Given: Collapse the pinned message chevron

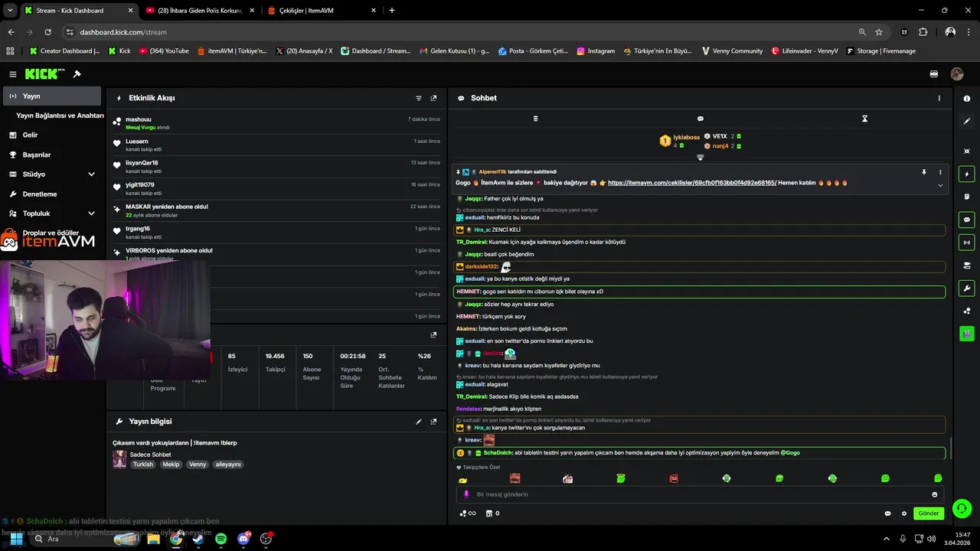Looking at the screenshot, I should click(x=940, y=185).
